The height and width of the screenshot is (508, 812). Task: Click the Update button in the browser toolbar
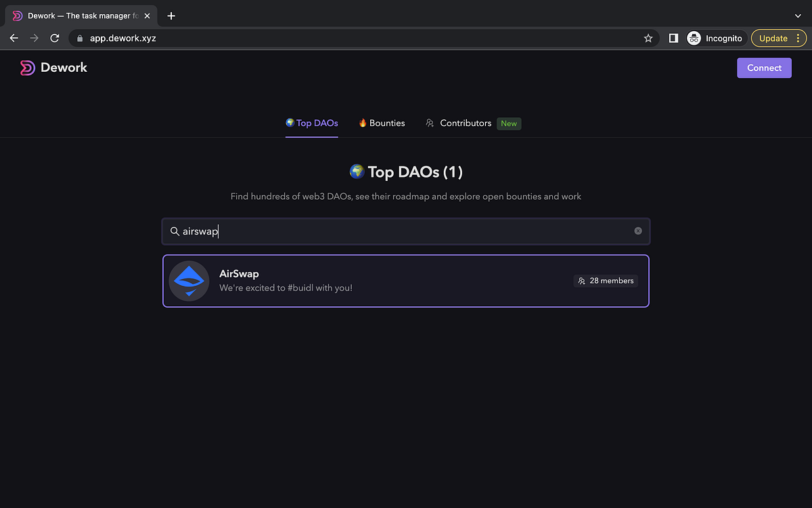click(x=773, y=38)
